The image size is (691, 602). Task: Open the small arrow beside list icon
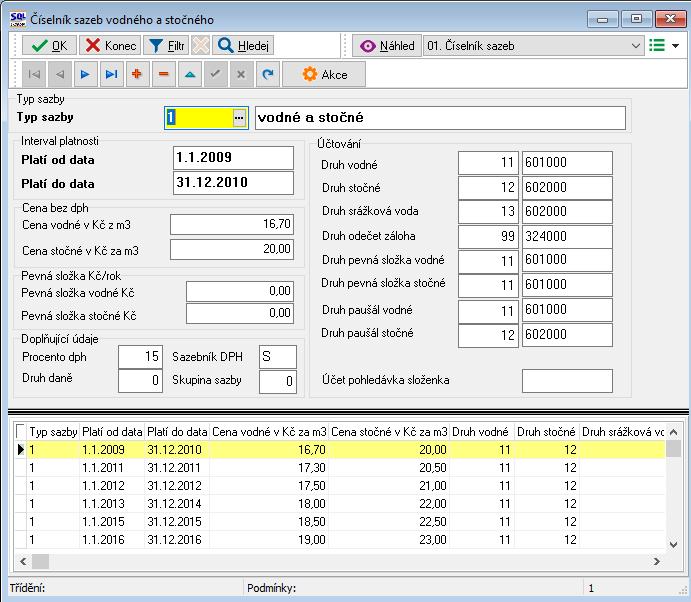[675, 45]
